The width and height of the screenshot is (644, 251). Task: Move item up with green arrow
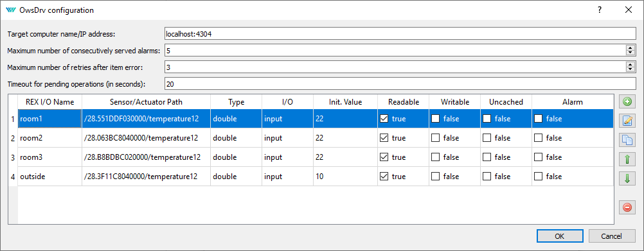pos(627,159)
